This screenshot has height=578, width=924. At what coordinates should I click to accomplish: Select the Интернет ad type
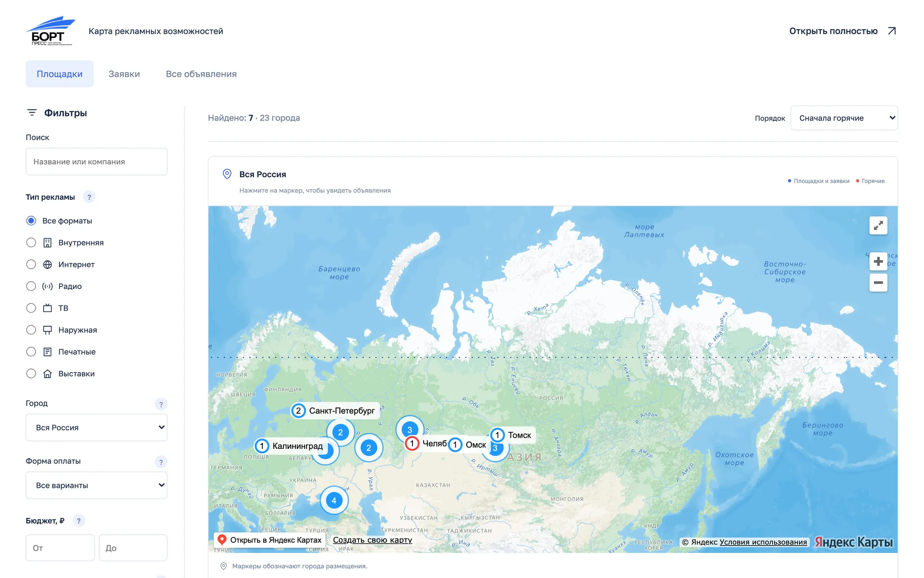point(31,264)
